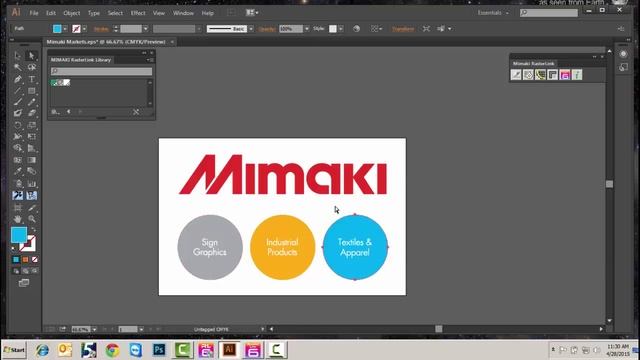Select the MIMAKI RasterLink Library panel tab
The height and width of the screenshot is (360, 640).
pyautogui.click(x=80, y=60)
